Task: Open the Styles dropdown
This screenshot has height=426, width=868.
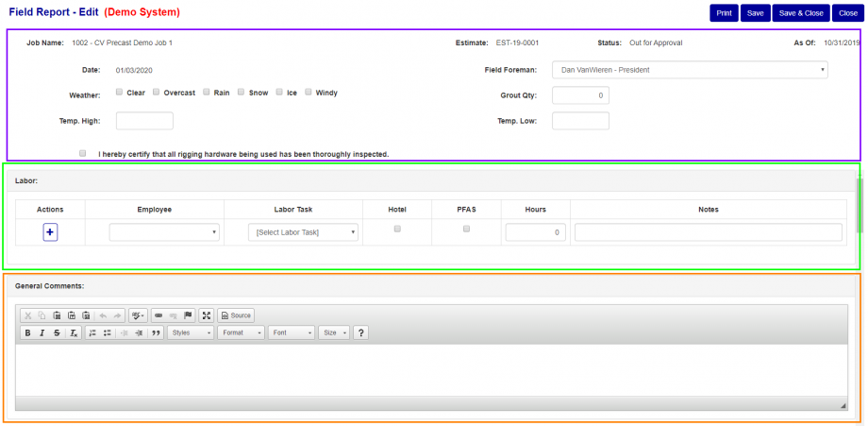Action: pyautogui.click(x=191, y=332)
